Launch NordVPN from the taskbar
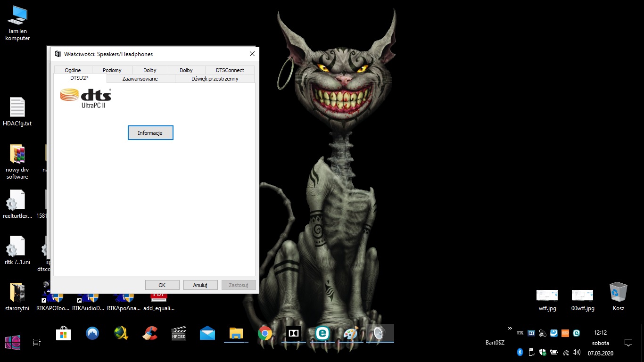 pyautogui.click(x=92, y=334)
